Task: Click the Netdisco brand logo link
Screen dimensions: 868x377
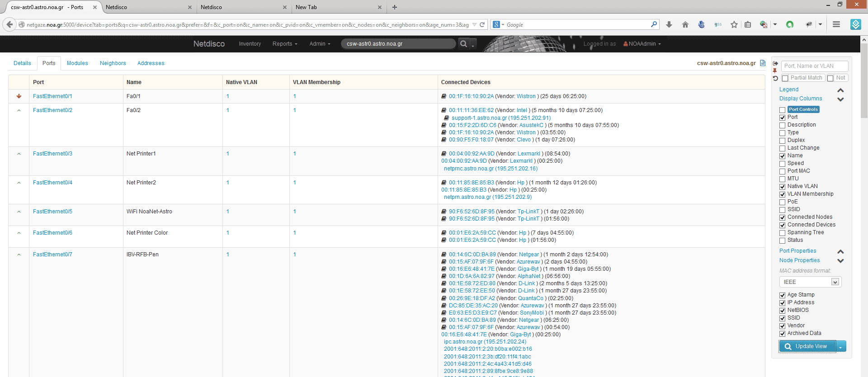Action: 209,44
